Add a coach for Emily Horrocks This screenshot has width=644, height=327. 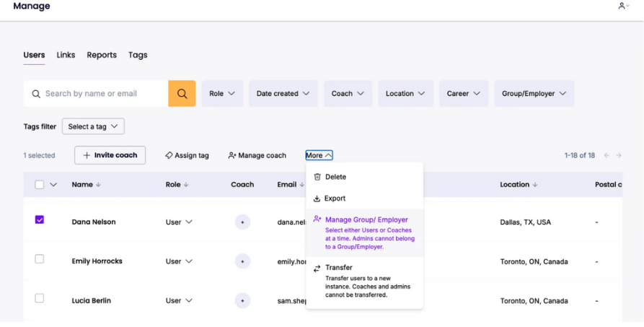point(242,261)
